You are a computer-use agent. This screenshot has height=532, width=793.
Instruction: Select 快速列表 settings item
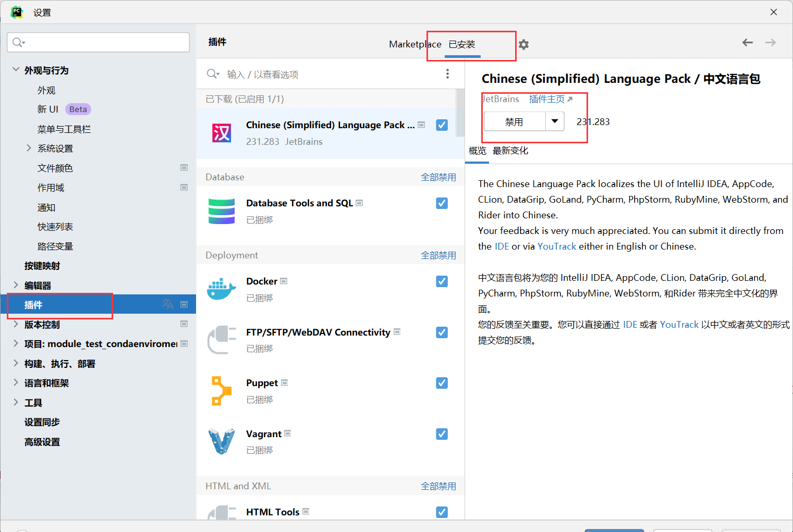[55, 227]
